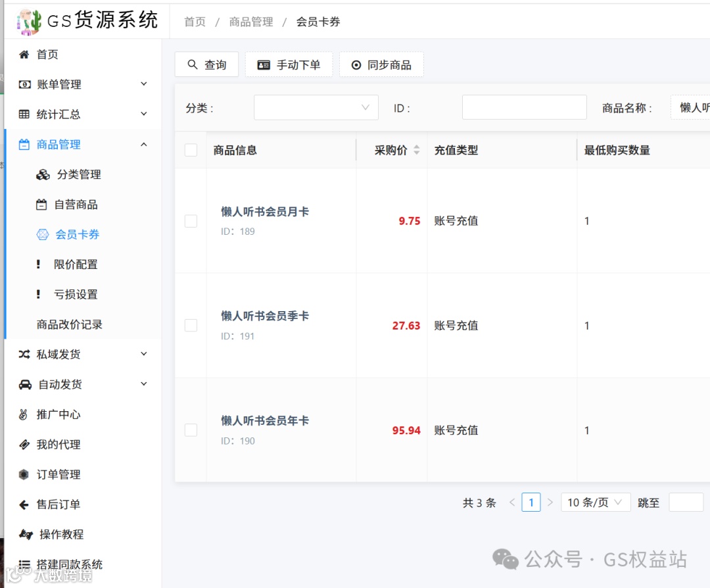Click the money icon beside 账单管理

pos(25,84)
